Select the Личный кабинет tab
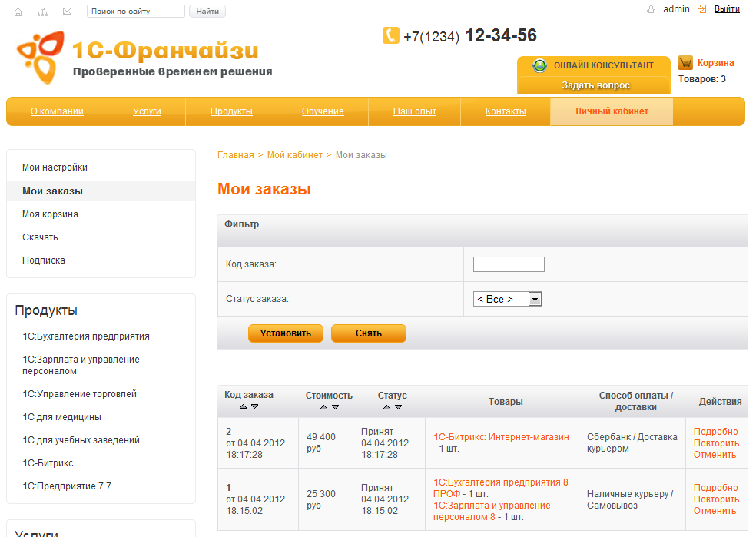Screen dimensions: 756x537 pyautogui.click(x=612, y=111)
